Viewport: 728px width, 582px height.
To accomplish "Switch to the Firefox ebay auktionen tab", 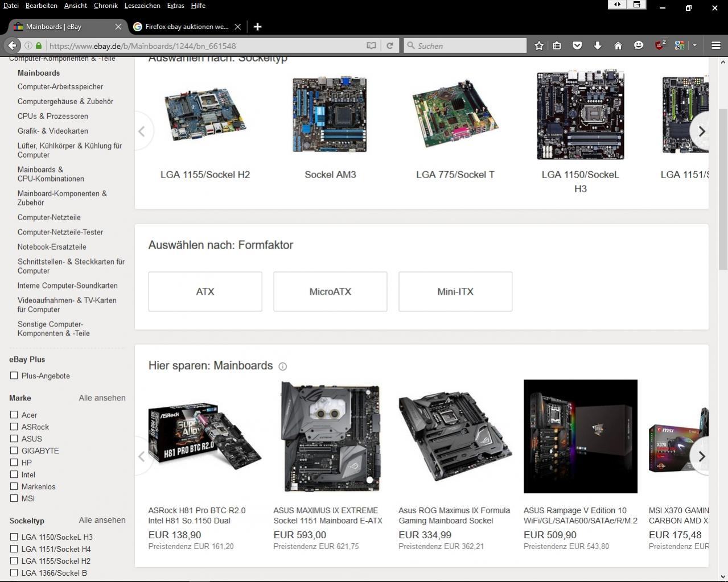I will point(187,27).
